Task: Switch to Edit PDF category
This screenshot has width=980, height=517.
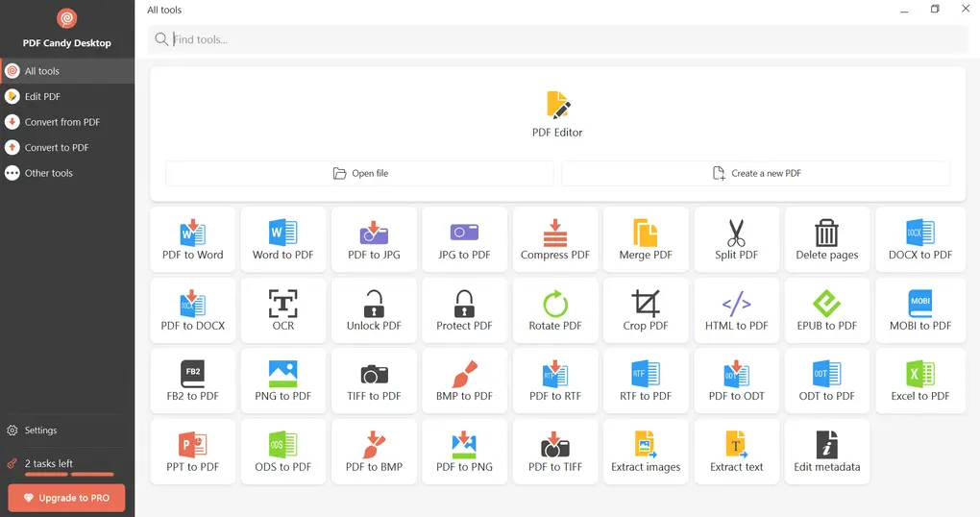Action: [67, 97]
